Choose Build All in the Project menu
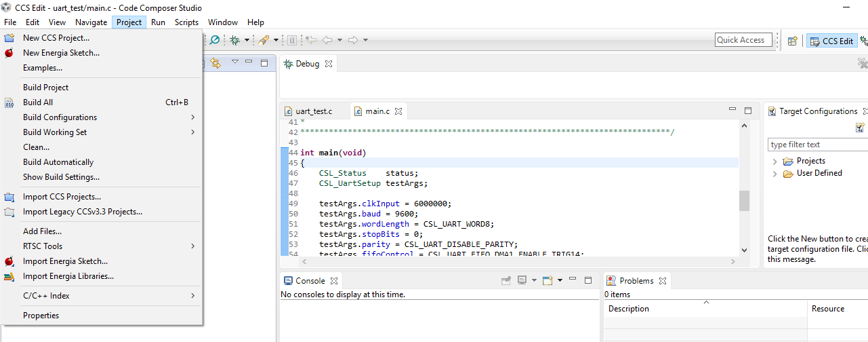 [x=102, y=102]
